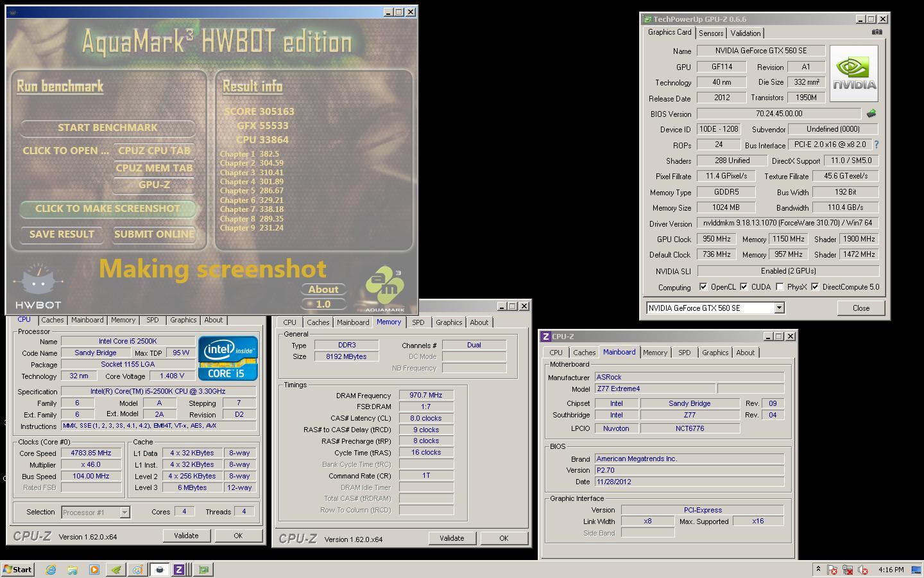Click the GPU-Z button in AquaMark
This screenshot has width=924, height=578.
[154, 184]
